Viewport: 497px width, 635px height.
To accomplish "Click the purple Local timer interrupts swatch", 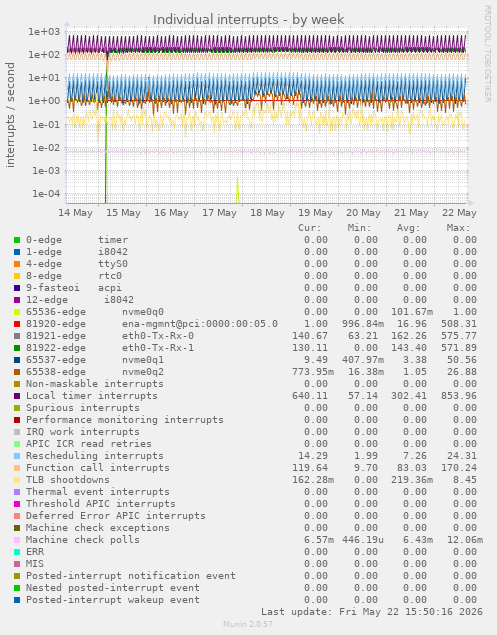I will click(x=17, y=396).
